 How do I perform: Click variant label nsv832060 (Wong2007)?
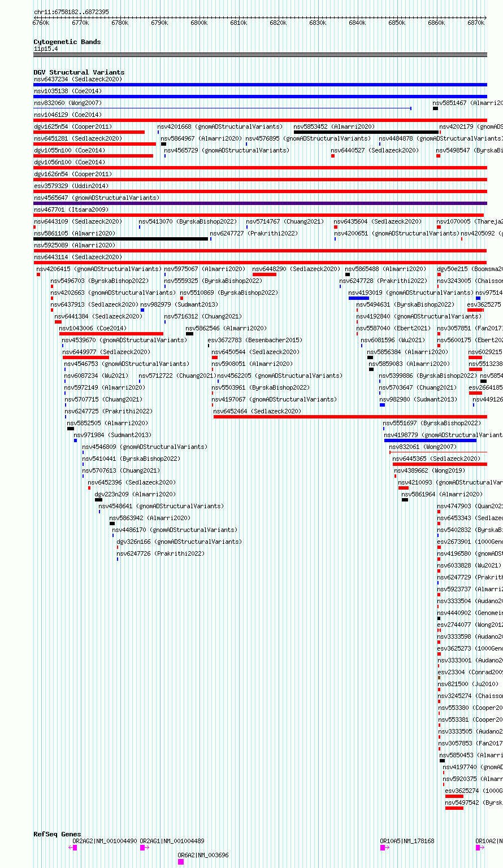coord(68,103)
